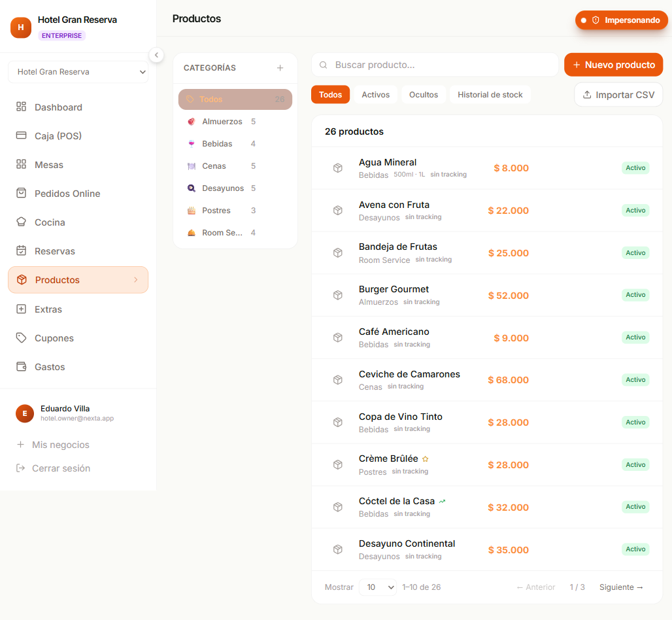Click the Extras plus-square icon
Screen dimensions: 672x620
click(21, 309)
